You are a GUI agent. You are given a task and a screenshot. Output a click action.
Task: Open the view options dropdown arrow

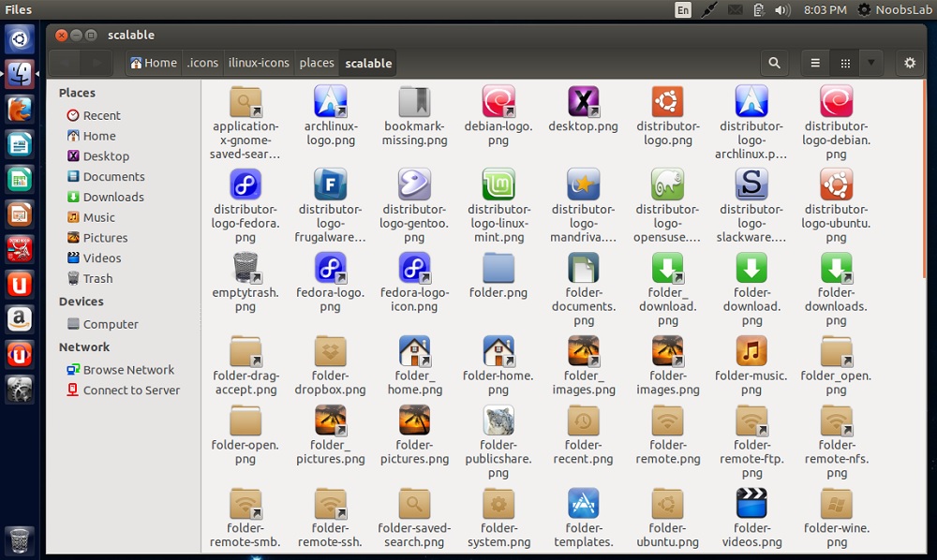870,63
